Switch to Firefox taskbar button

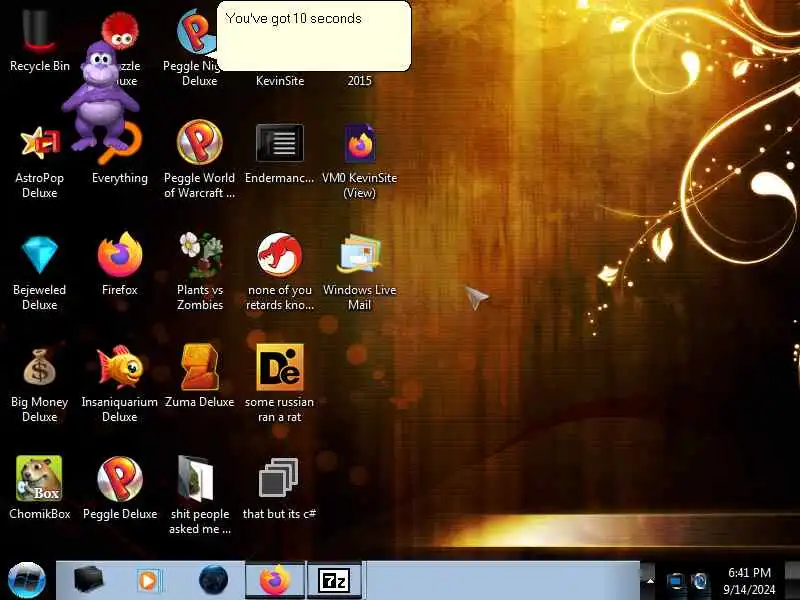pos(275,580)
